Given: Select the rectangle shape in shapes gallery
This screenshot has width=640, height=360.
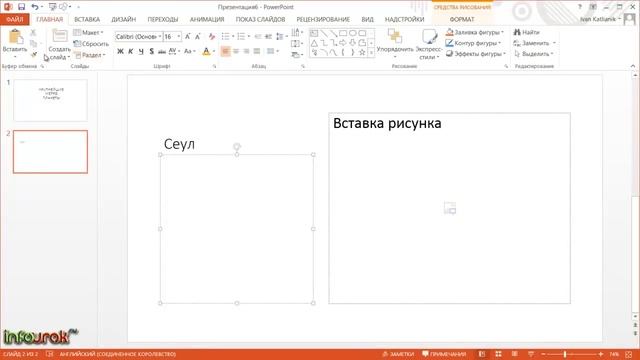Looking at the screenshot, I should point(343,33).
